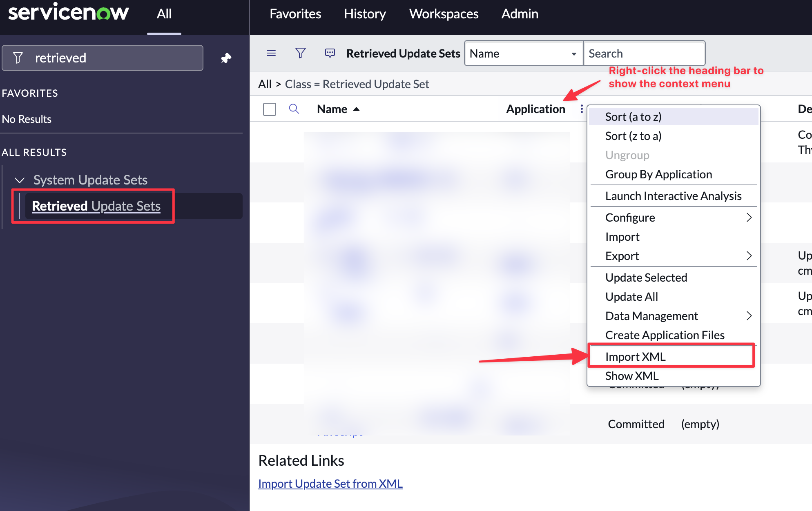Click the (empty) cell in last row
The width and height of the screenshot is (812, 511).
tap(700, 424)
